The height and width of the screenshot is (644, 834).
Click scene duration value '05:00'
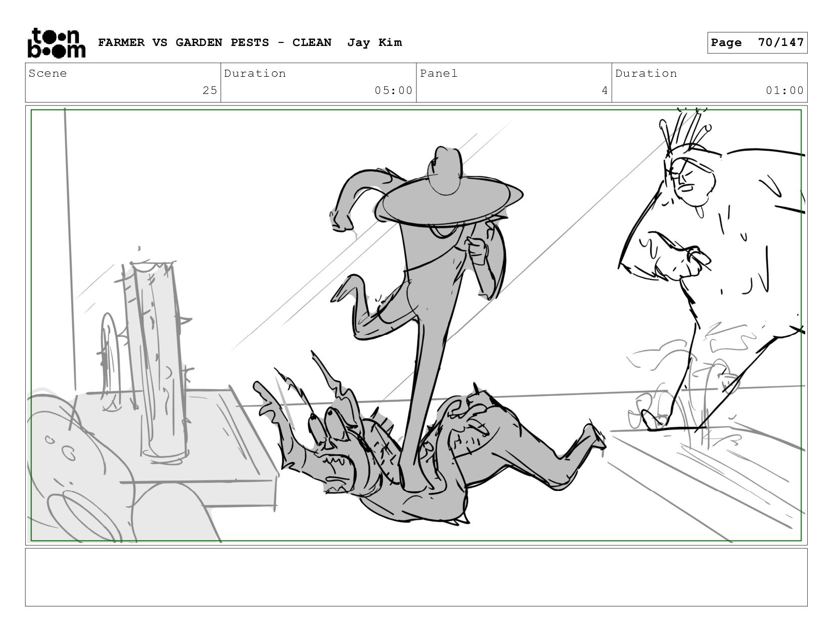(394, 90)
